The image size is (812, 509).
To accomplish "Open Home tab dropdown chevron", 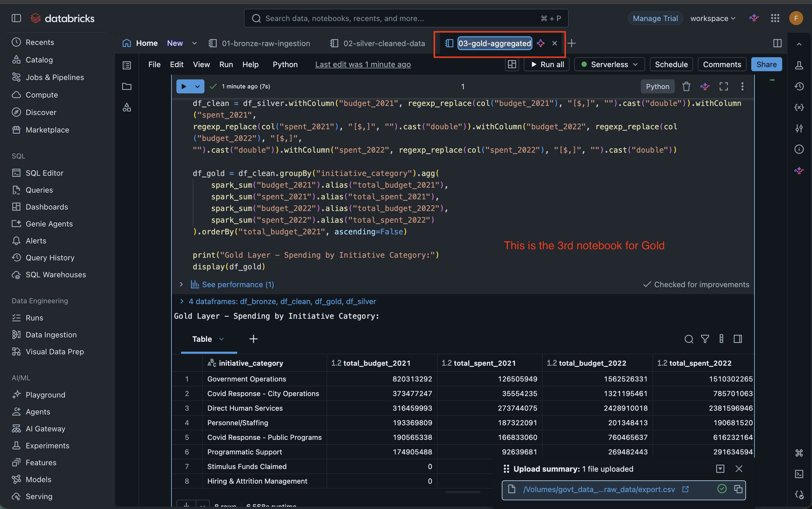I will 195,43.
